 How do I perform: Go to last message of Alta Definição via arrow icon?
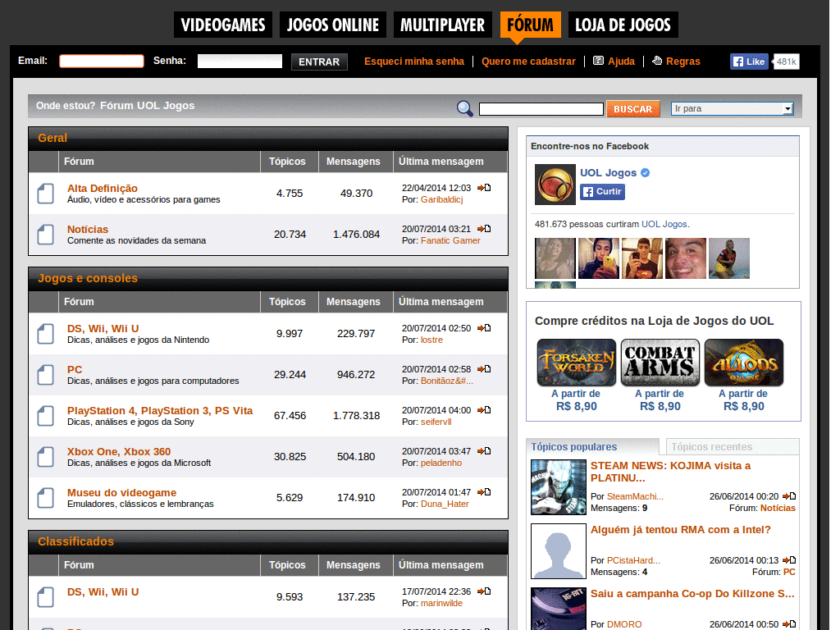click(x=484, y=188)
